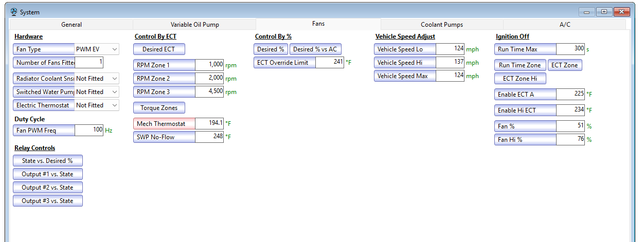This screenshot has width=644, height=242.
Task: Minimize the System window
Action: pyautogui.click(x=587, y=11)
